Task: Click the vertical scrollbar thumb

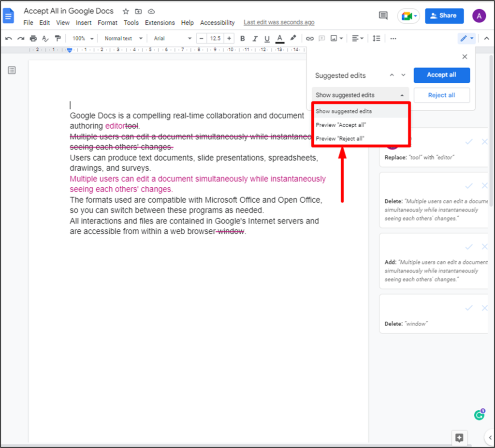Action: point(491,131)
